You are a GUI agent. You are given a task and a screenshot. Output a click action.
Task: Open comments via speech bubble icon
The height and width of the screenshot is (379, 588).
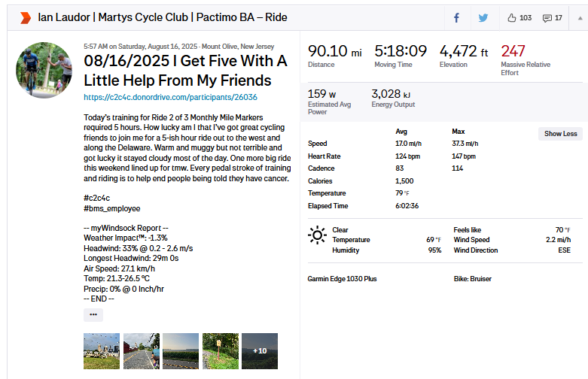click(547, 17)
